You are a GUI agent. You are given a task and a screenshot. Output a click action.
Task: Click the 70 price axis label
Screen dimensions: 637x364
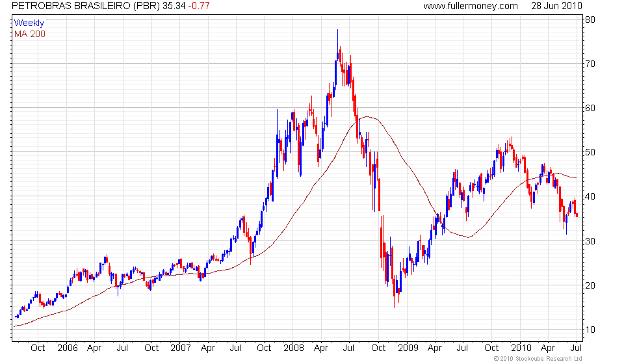590,64
